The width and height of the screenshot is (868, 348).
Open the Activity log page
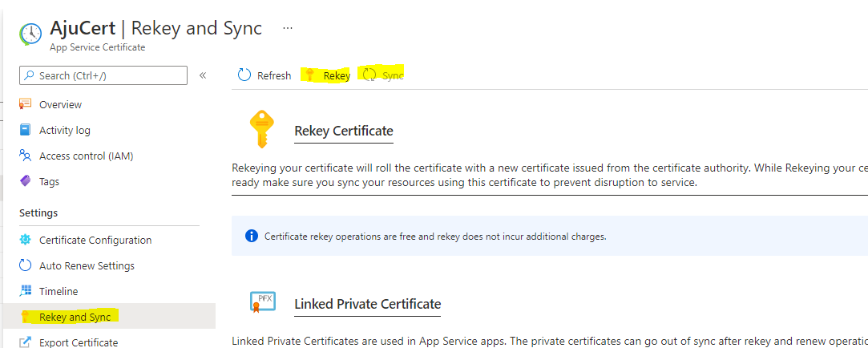64,130
